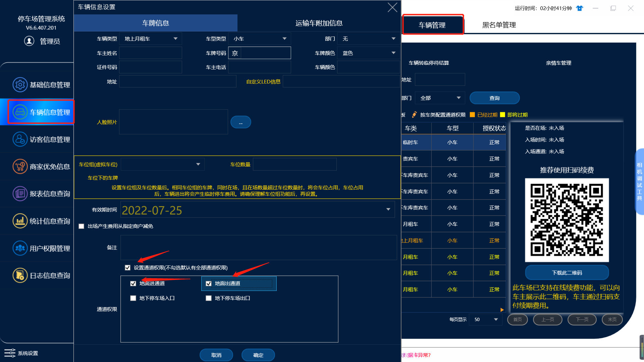This screenshot has height=362, width=644.
Task: Close the 车辆信息设置 dialog
Action: (392, 7)
